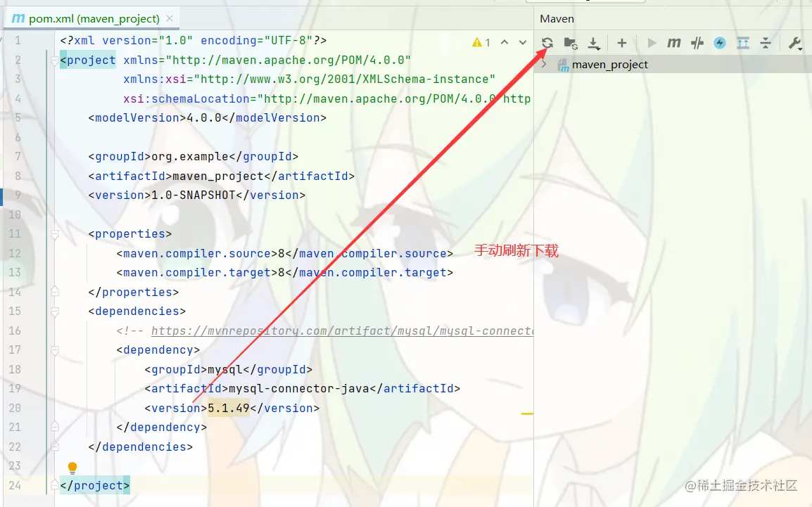812x507 pixels.
Task: Go to previous highlighted problem arrow
Action: pyautogui.click(x=505, y=42)
